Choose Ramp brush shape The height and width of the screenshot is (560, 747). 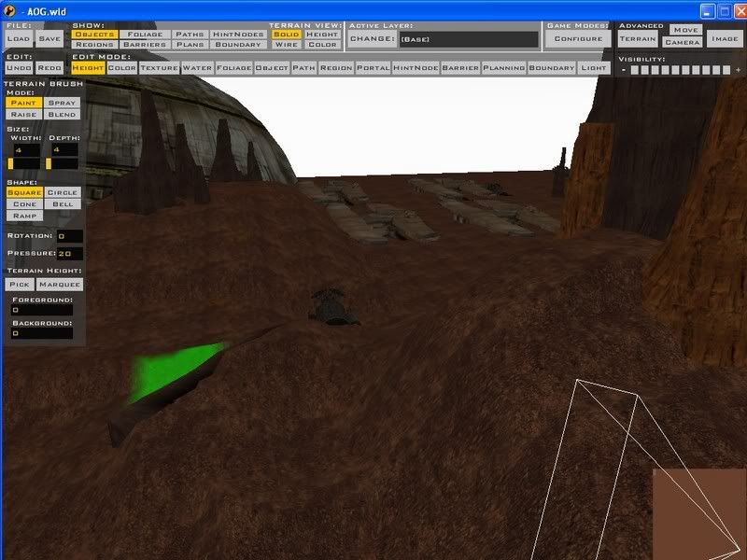(x=24, y=216)
